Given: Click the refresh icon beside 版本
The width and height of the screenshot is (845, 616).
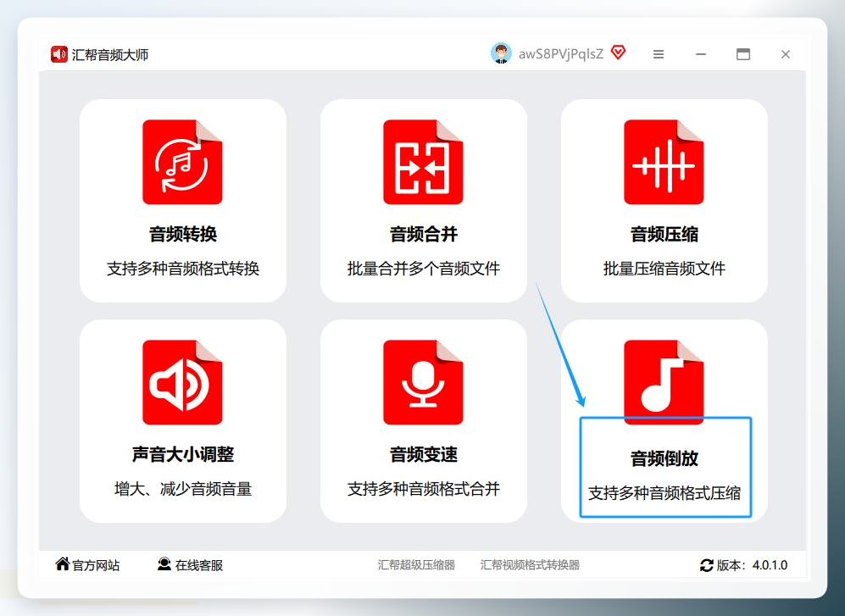Looking at the screenshot, I should (707, 565).
